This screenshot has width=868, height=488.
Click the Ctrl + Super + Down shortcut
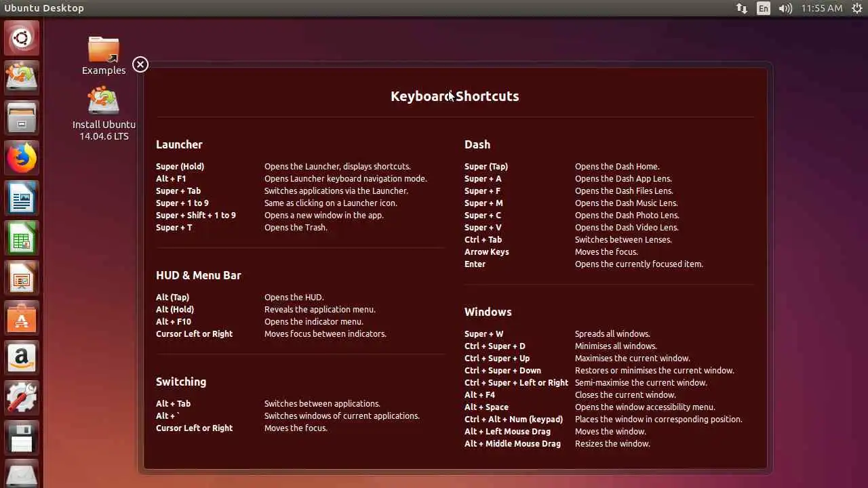503,370
